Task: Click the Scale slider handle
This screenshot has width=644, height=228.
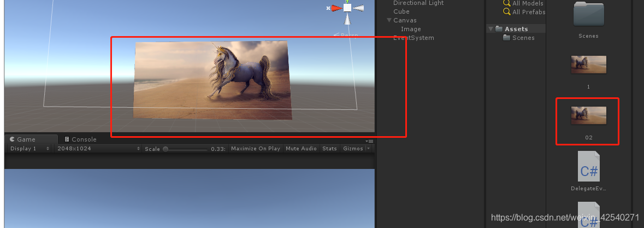Action: pyautogui.click(x=166, y=149)
